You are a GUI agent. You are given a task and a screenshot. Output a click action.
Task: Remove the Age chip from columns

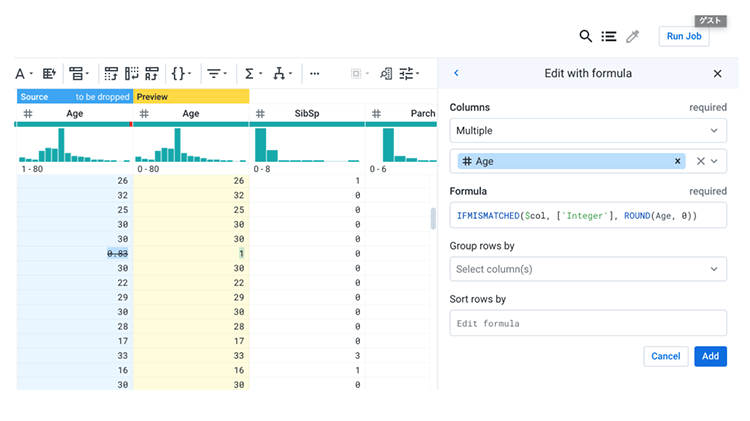pyautogui.click(x=677, y=161)
